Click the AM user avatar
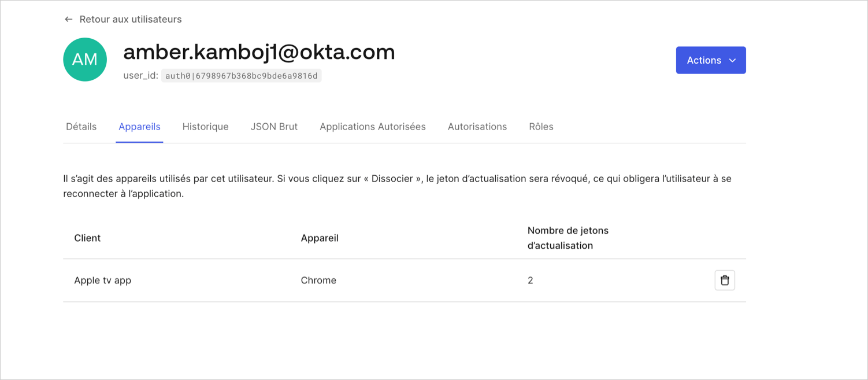 click(x=85, y=60)
